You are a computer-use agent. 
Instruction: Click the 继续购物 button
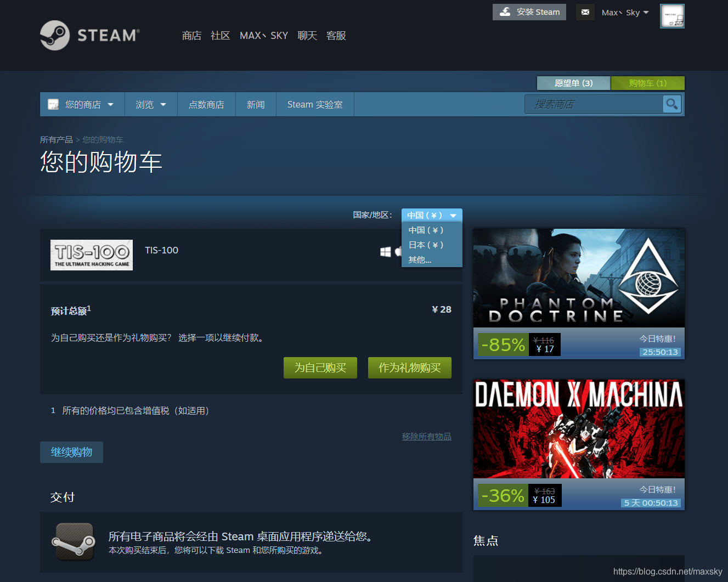coord(71,452)
